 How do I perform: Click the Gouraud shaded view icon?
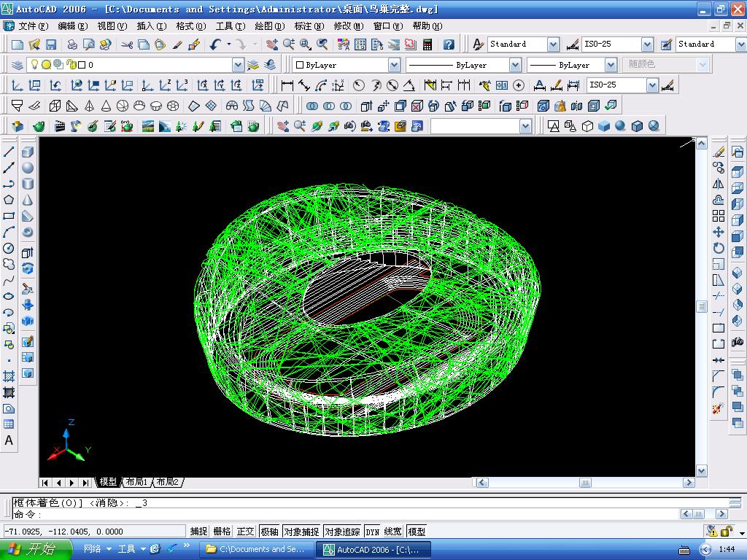click(x=620, y=125)
